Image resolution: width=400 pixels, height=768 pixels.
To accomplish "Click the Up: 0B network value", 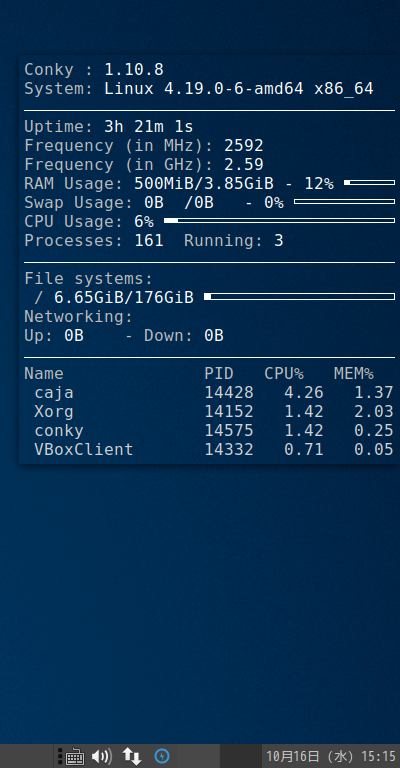I will point(74,336).
